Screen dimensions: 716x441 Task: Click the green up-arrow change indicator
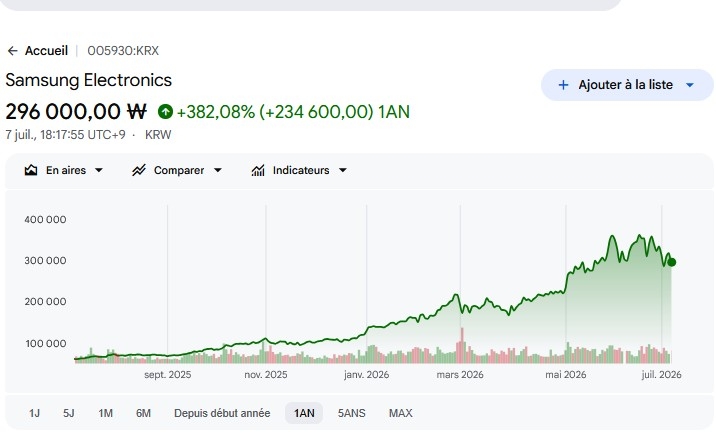point(165,111)
